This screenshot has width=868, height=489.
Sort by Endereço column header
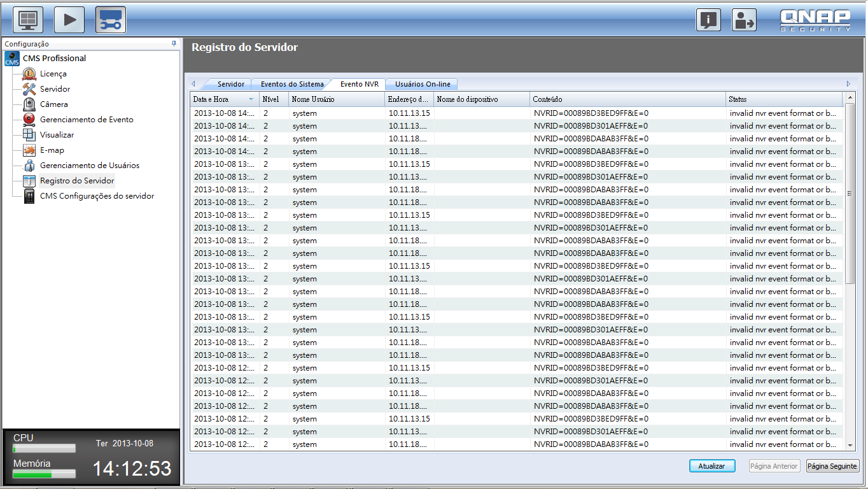(x=409, y=99)
